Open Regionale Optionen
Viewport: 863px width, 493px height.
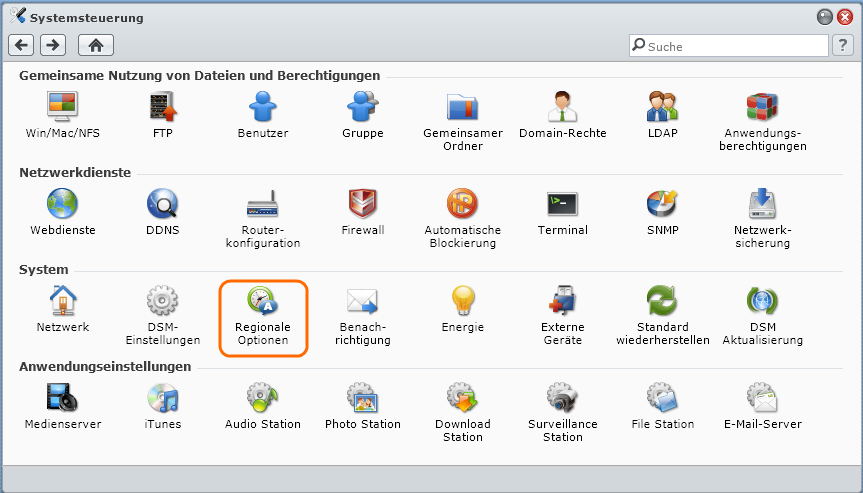pos(262,302)
